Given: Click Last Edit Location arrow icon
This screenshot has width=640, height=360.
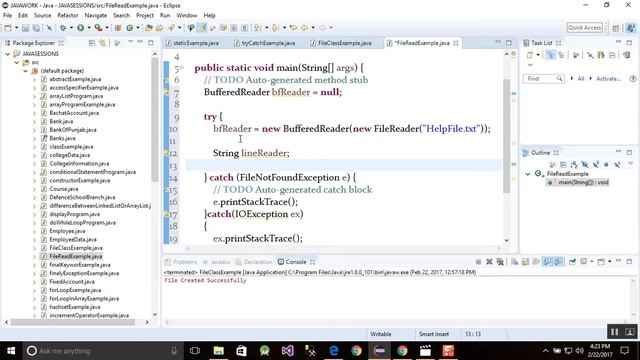Looking at the screenshot, I should 293,28.
